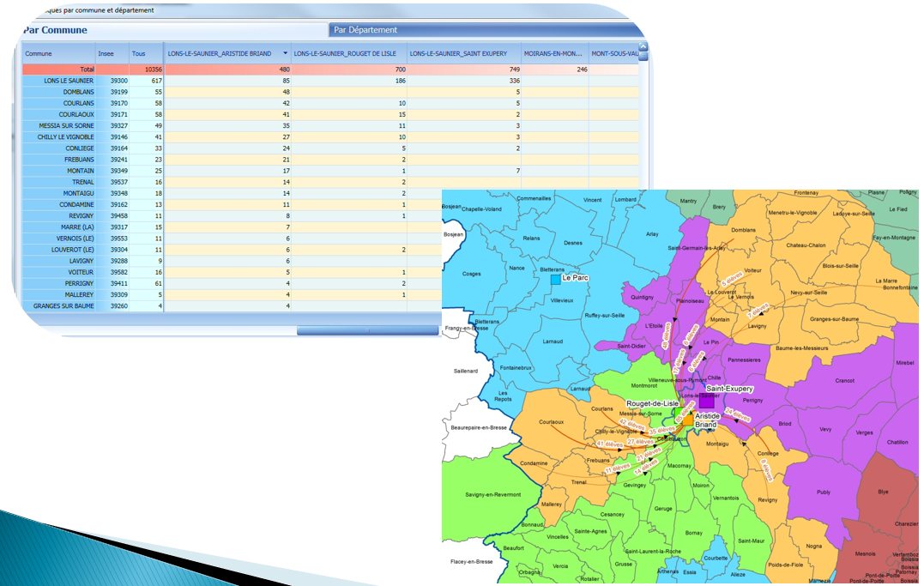
Task: Click the Tous column header
Action: coord(138,51)
